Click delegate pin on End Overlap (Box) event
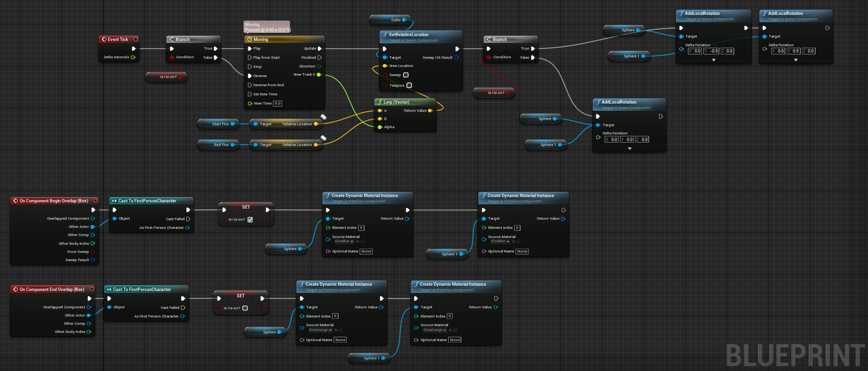The height and width of the screenshot is (371, 868). tap(91, 289)
